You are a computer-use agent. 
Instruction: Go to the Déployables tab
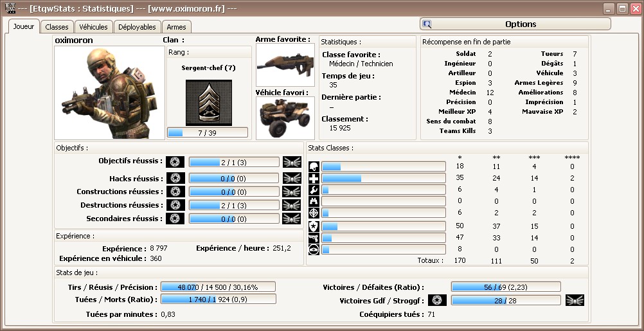click(137, 27)
